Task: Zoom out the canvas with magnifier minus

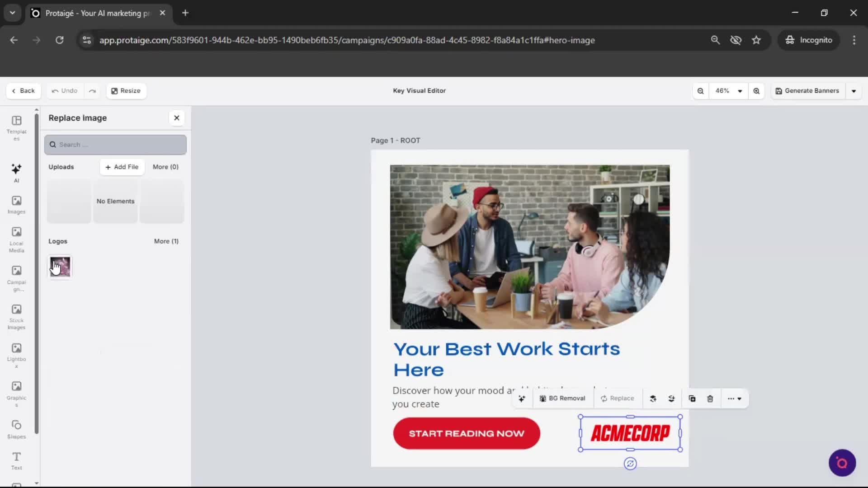Action: [x=700, y=91]
